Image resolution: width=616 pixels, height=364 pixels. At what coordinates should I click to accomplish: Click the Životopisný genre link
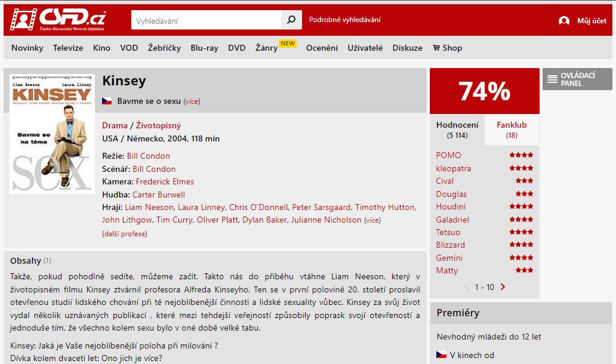(x=158, y=125)
